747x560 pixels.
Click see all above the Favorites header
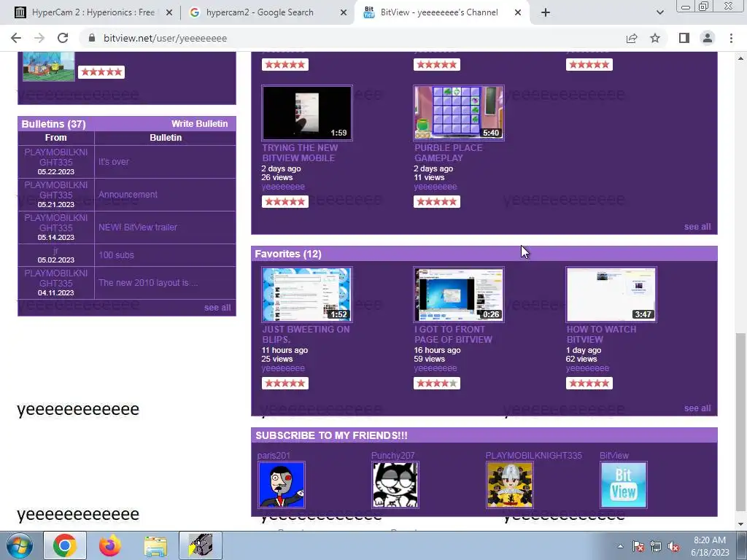tap(697, 227)
